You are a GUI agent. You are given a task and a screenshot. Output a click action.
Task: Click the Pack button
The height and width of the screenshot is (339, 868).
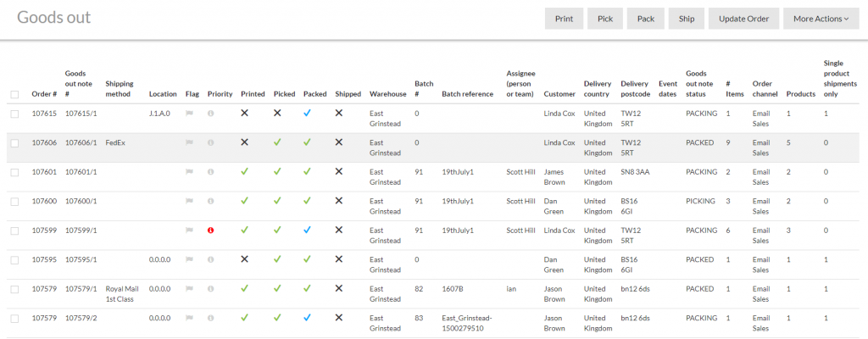[x=645, y=19]
